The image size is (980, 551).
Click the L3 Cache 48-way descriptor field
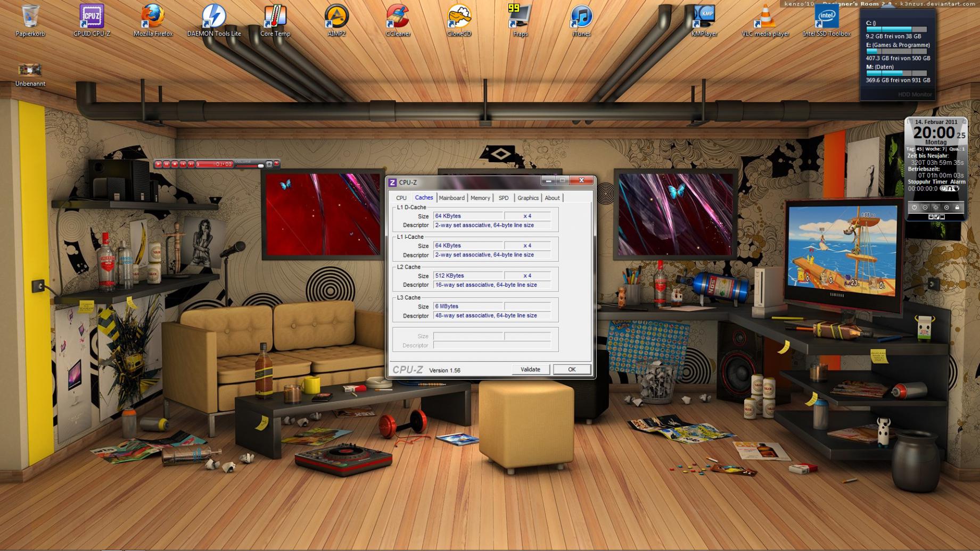point(492,316)
